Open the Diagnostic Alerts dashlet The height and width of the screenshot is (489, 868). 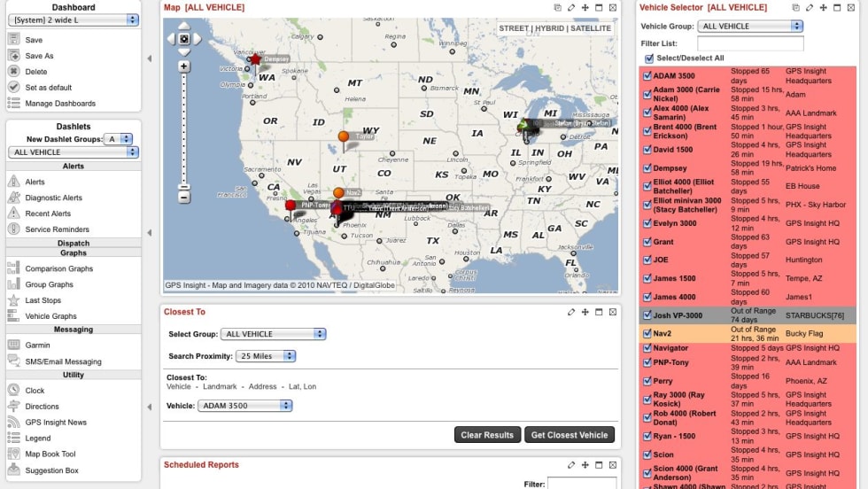[14, 198]
